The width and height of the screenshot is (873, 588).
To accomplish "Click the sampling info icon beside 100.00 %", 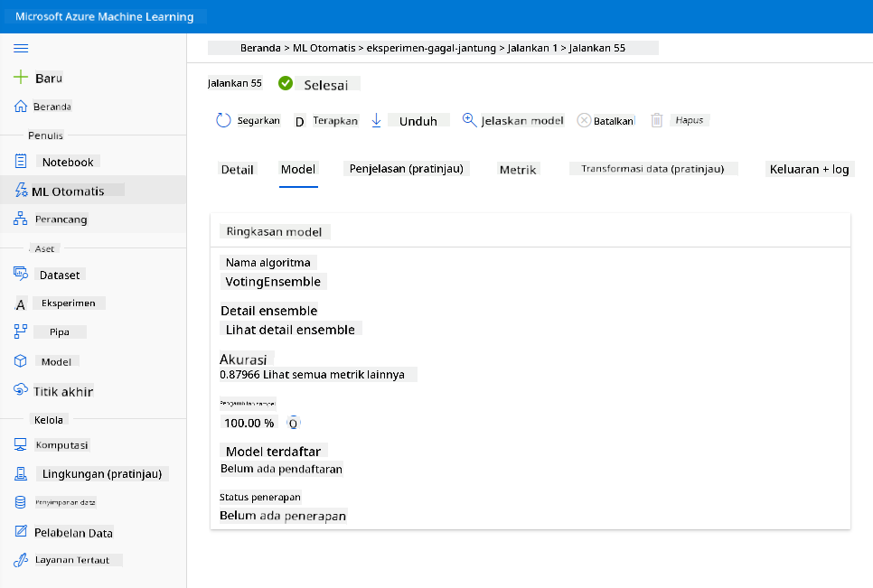I will [293, 424].
